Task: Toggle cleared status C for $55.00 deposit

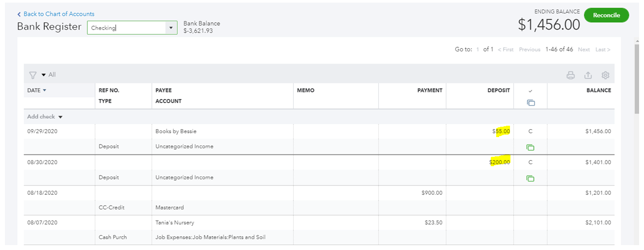Action: [530, 132]
